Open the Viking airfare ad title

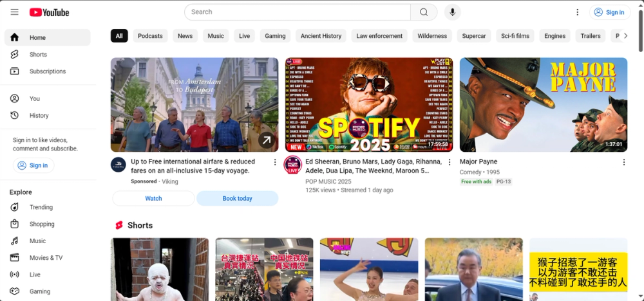[x=193, y=166]
